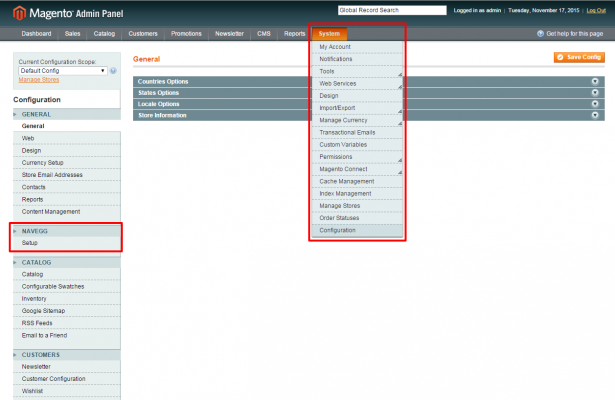Open the Sales menu
The height and width of the screenshot is (400, 615).
(73, 34)
